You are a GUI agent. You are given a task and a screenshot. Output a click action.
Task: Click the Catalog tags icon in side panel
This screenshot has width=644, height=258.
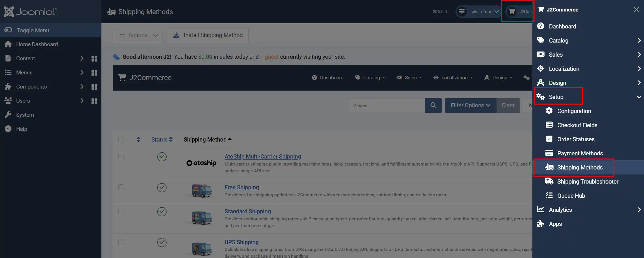541,40
